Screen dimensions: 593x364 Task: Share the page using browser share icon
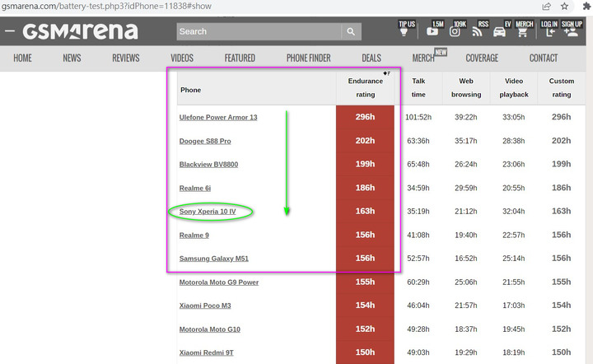point(547,6)
